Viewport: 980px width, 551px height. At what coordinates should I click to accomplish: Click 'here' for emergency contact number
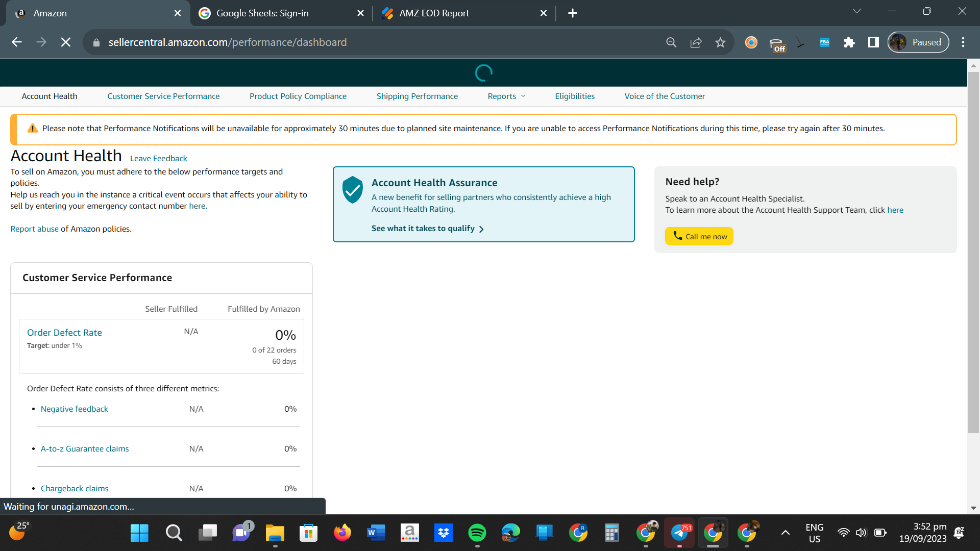pyautogui.click(x=197, y=206)
